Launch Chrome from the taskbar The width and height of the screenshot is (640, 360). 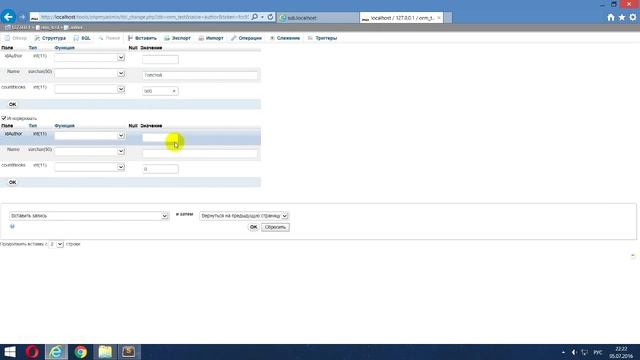[x=81, y=352]
